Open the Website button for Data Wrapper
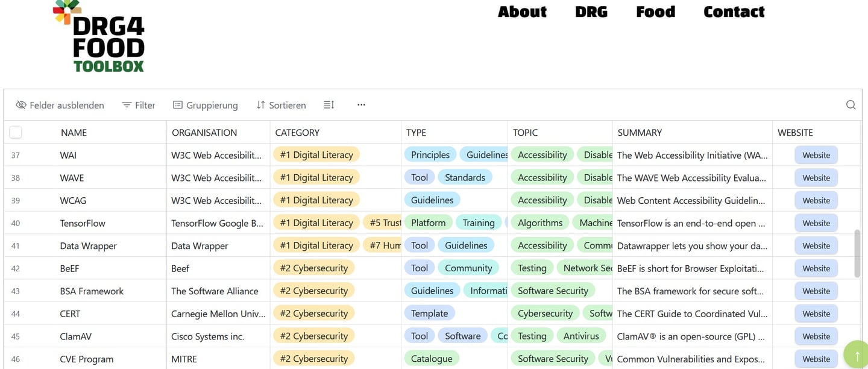 pyautogui.click(x=816, y=245)
